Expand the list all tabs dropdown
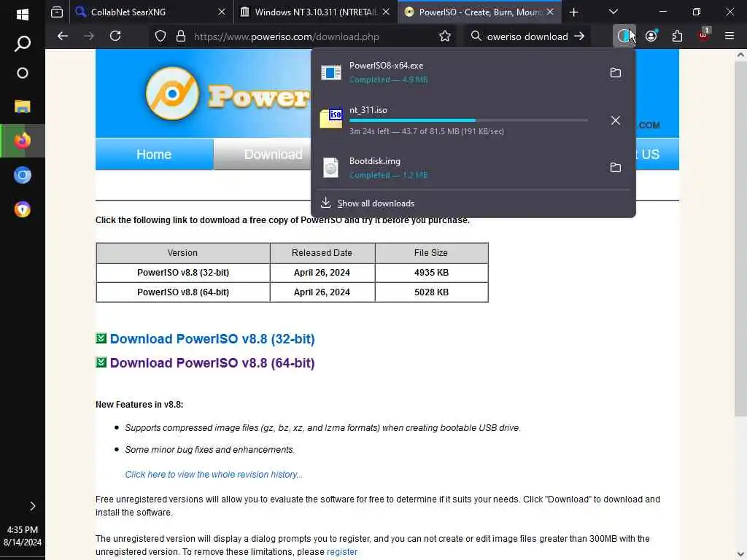This screenshot has height=560, width=747. 613,12
